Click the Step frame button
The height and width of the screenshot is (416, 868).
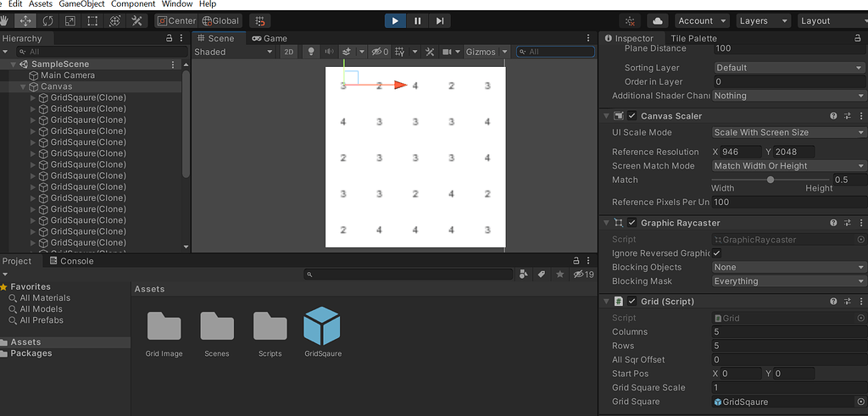[x=440, y=21]
